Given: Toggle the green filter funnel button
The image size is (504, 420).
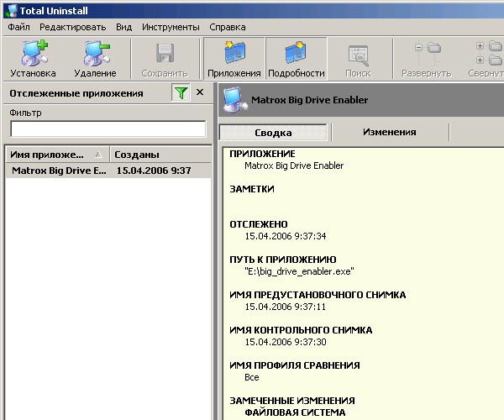Looking at the screenshot, I should [181, 93].
